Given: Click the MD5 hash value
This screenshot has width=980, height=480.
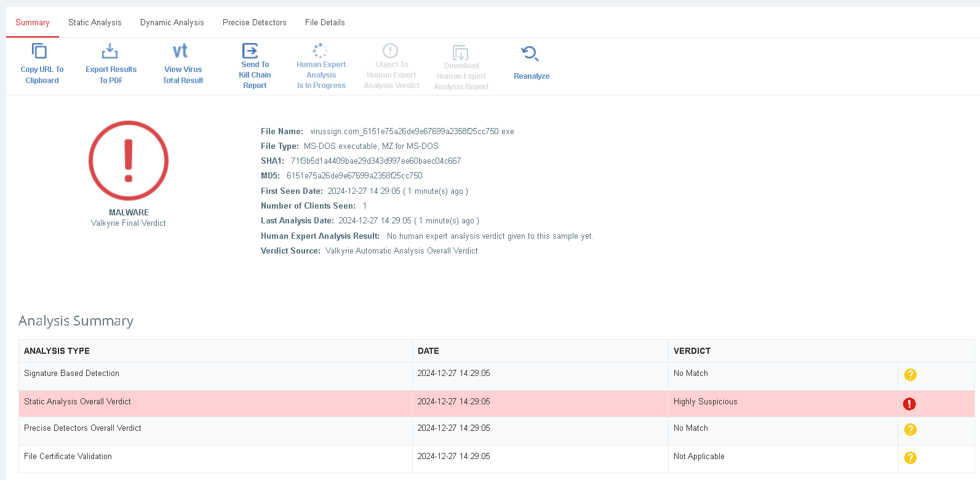Looking at the screenshot, I should (x=354, y=175).
